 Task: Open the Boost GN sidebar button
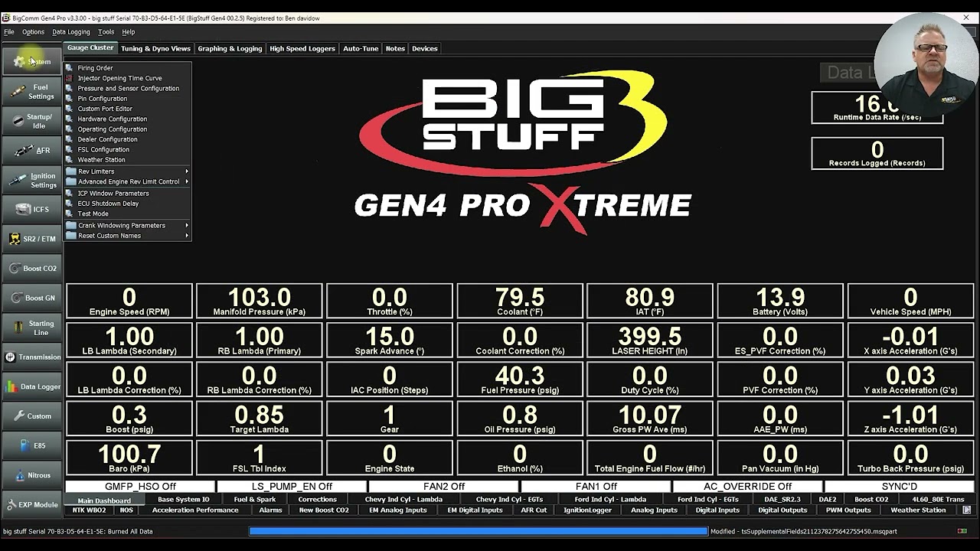[31, 298]
